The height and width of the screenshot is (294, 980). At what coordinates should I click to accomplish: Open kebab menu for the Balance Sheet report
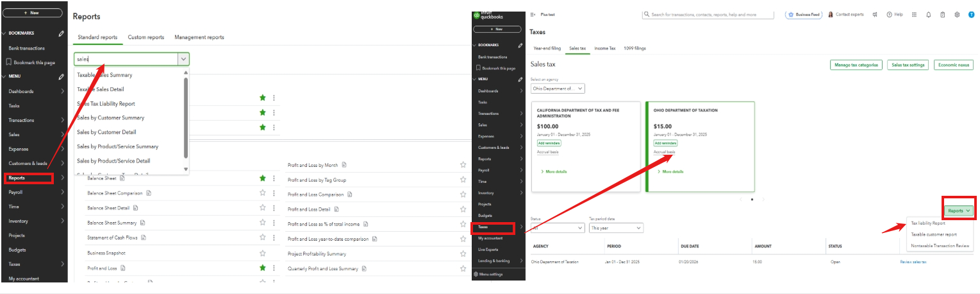[x=274, y=178]
